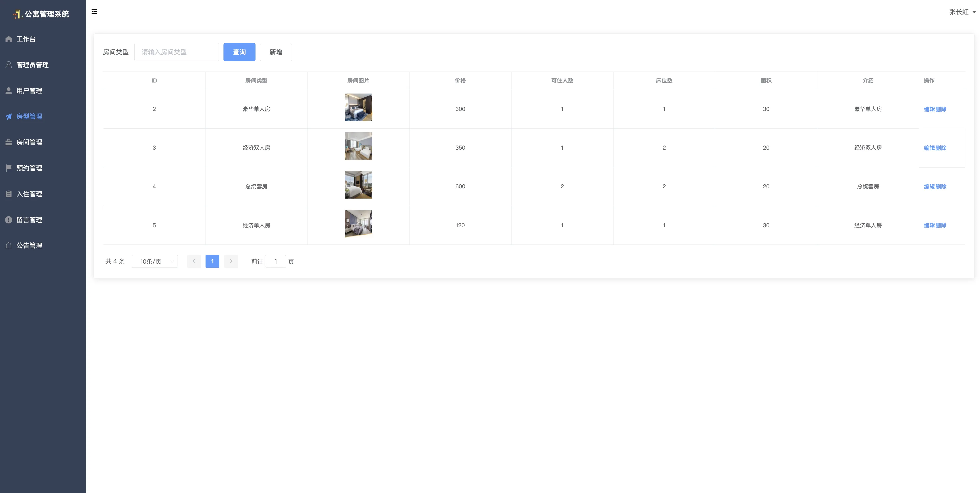This screenshot has width=980, height=493.
Task: Click the clipboard icon beside 入住管理
Action: (9, 194)
